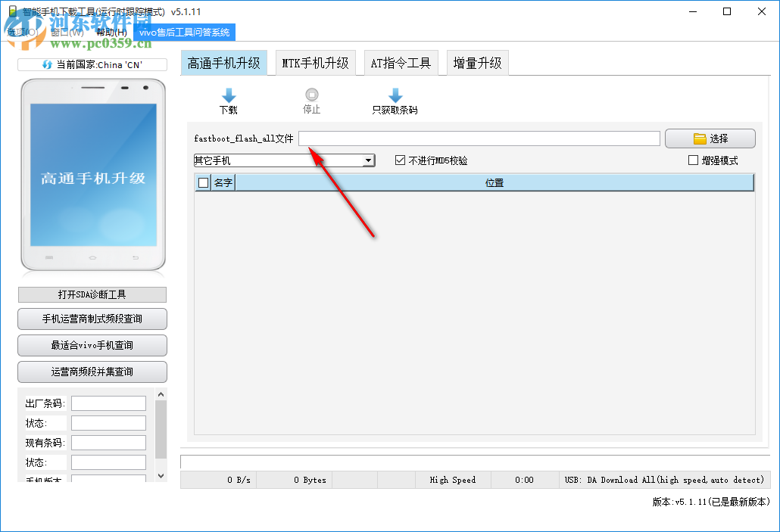Switch to the MTK手机升级 tab
Screen dimensions: 780x532
click(x=316, y=64)
